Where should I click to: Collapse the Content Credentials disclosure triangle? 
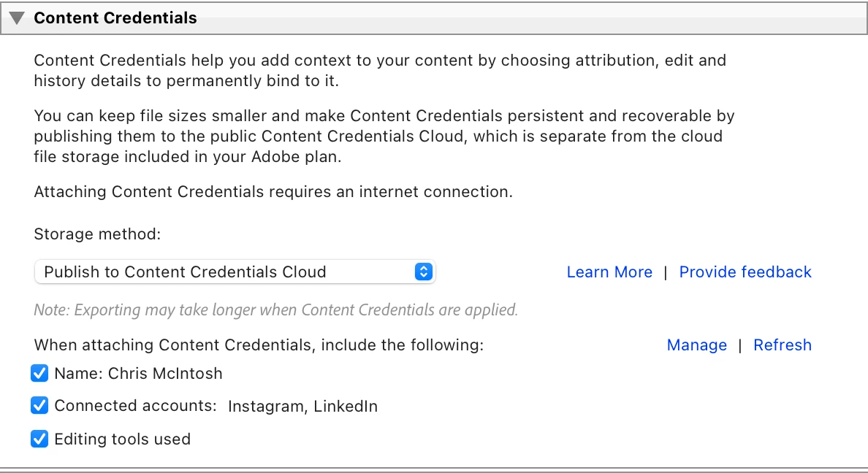[x=17, y=18]
